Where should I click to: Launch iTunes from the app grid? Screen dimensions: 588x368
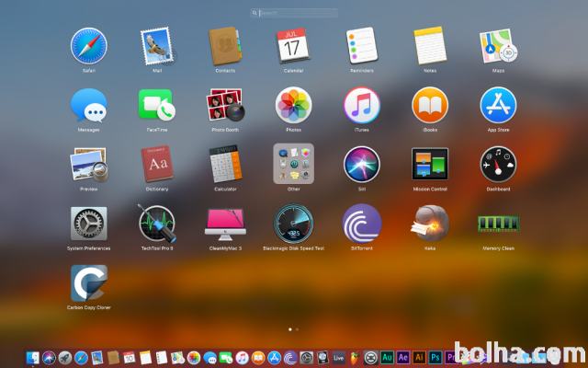[x=362, y=106]
